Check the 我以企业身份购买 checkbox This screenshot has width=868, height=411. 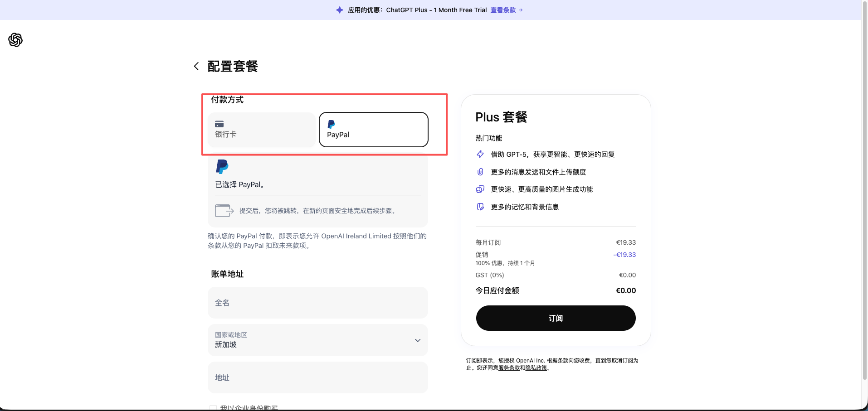coord(213,406)
